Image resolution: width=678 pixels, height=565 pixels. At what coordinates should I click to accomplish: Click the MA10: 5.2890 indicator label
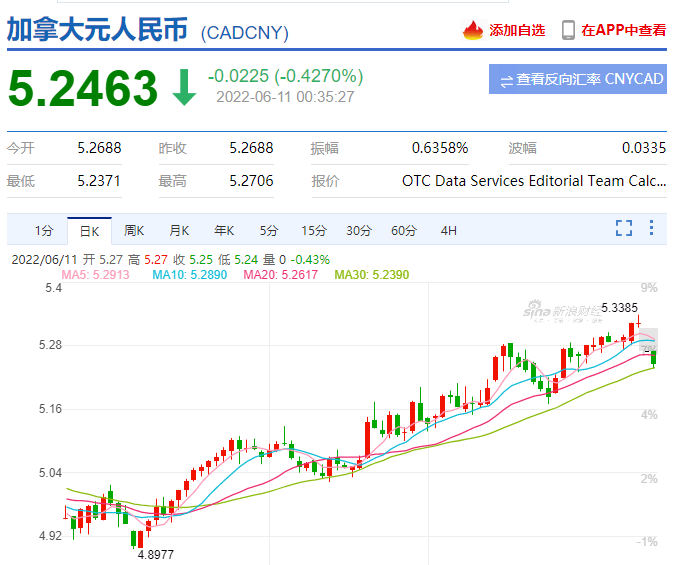(x=189, y=275)
